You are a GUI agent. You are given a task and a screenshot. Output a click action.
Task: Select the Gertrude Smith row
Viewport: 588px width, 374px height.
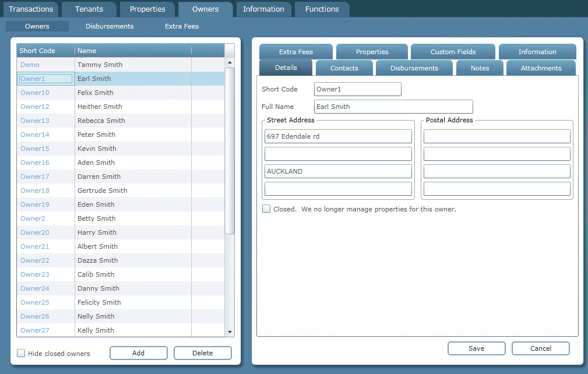[x=121, y=190]
